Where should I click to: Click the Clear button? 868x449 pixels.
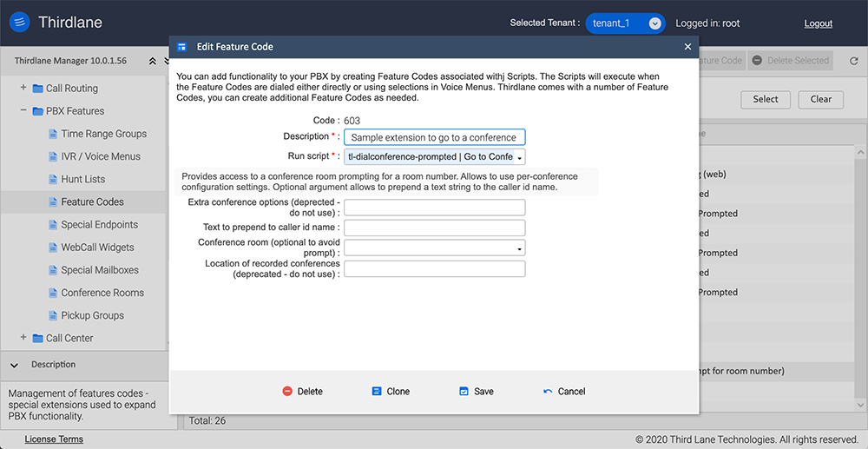click(820, 99)
